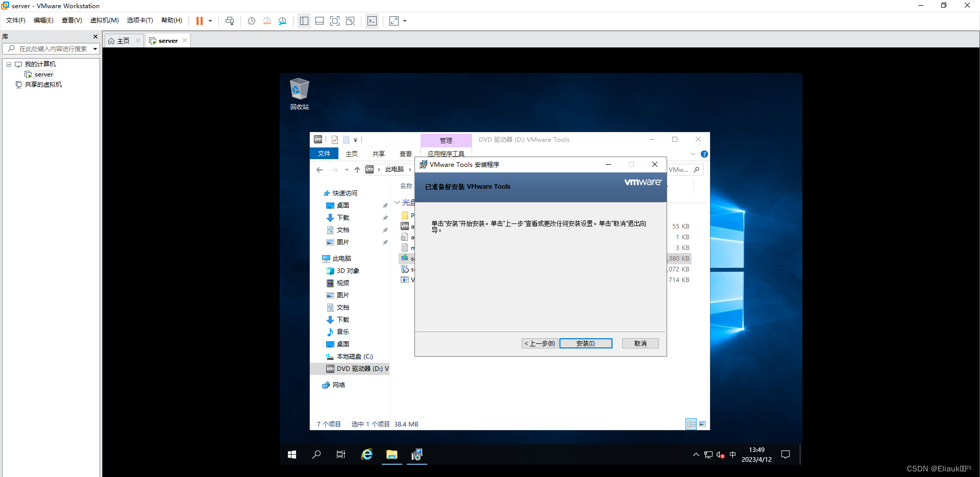Viewport: 980px width, 477px height.
Task: Click the muted volume icon in system tray
Action: (721, 455)
